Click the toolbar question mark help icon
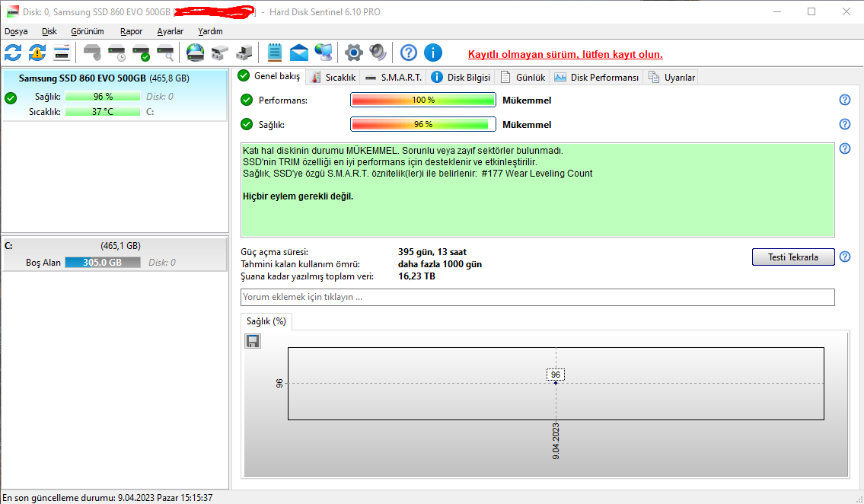The width and height of the screenshot is (864, 504). point(408,53)
